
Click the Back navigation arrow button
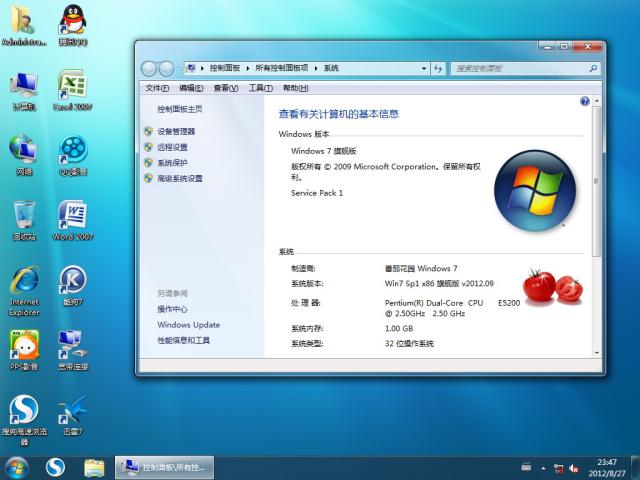tap(149, 69)
